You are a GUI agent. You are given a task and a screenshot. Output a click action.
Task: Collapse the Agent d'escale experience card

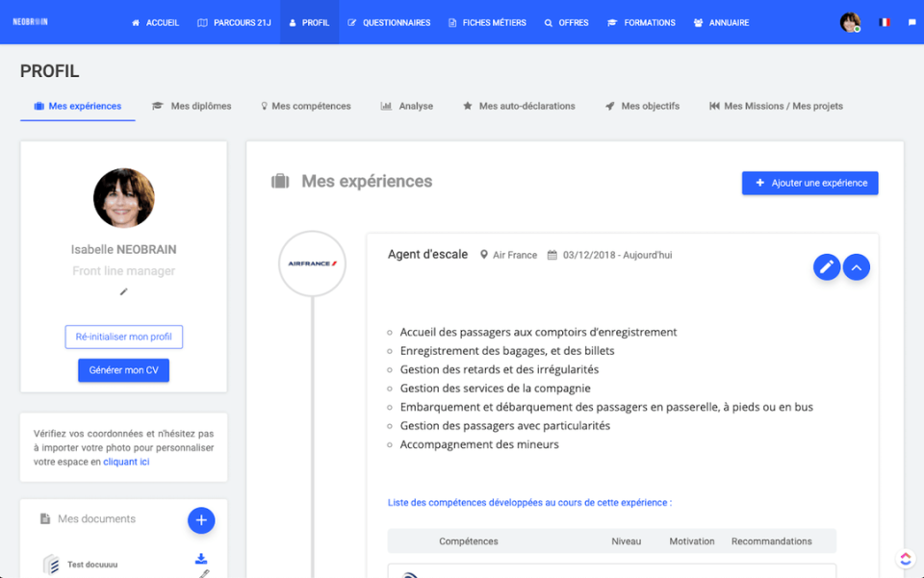[x=857, y=267]
